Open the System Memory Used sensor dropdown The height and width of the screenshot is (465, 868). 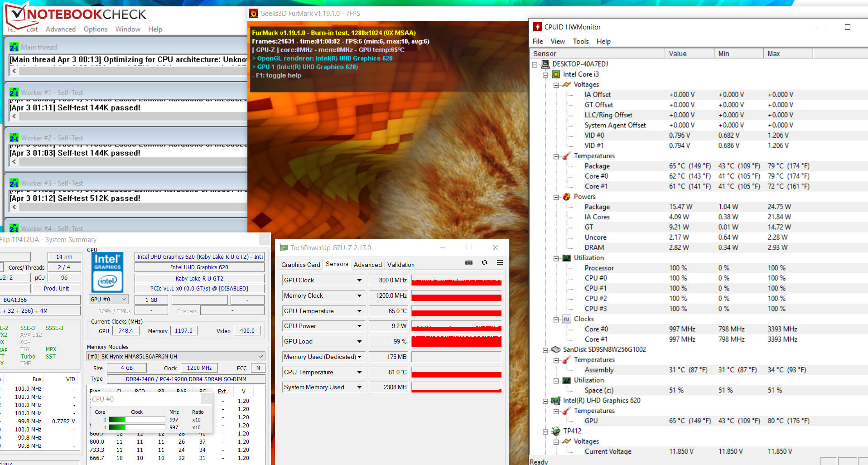pyautogui.click(x=359, y=387)
